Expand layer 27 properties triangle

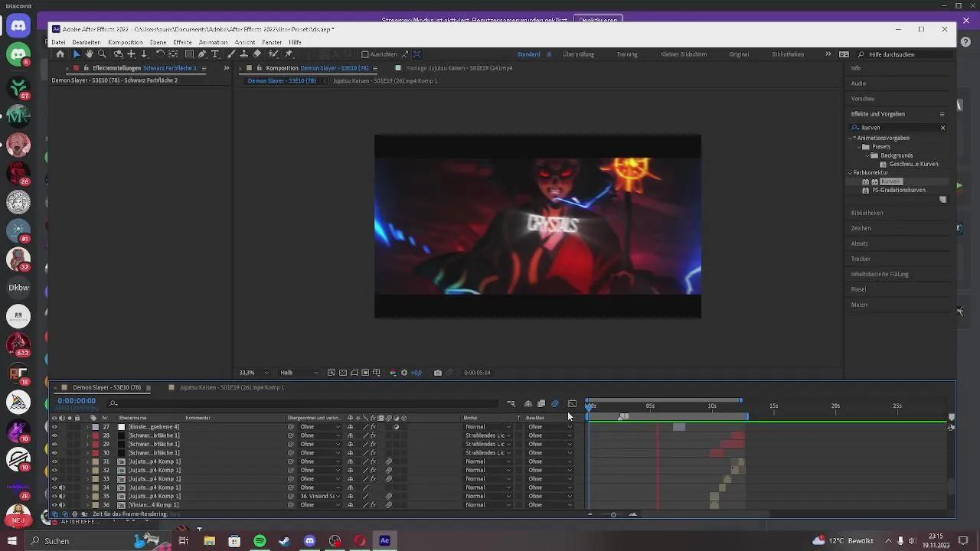pyautogui.click(x=87, y=427)
